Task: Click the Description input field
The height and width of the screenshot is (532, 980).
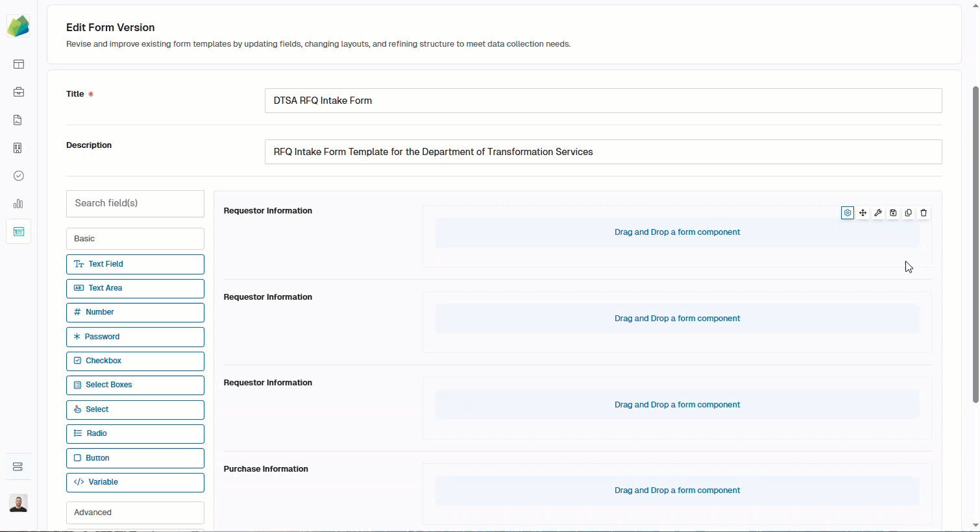Action: (603, 152)
